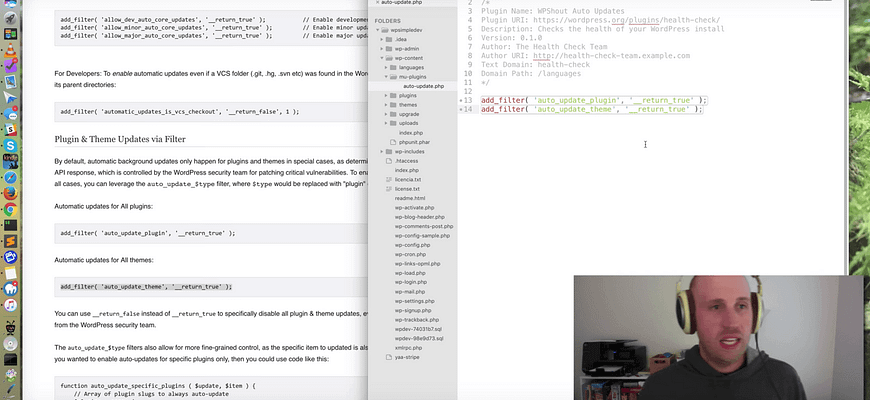Screen dimensions: 870x400
Task: Click the FOLDERS sidebar header
Action: (x=387, y=21)
